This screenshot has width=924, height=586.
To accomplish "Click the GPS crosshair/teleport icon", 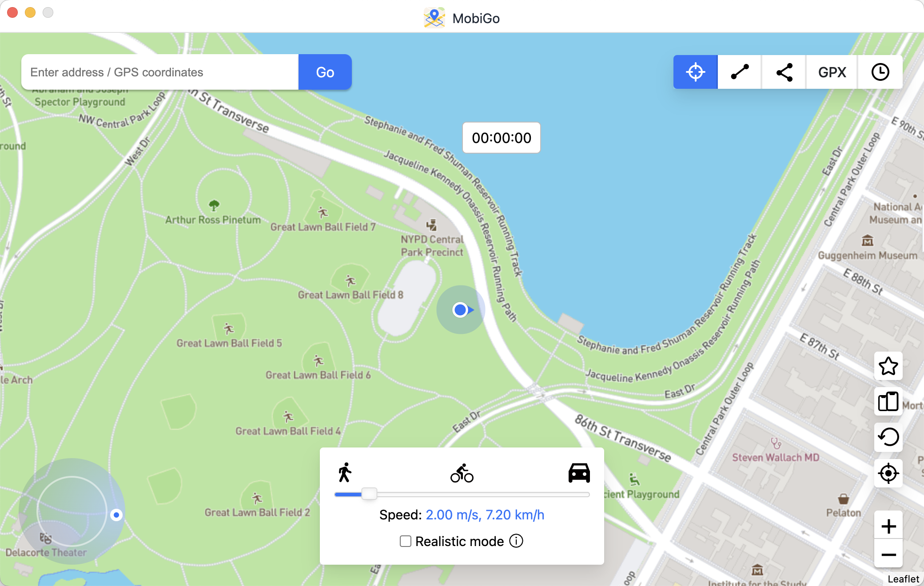I will (x=696, y=72).
